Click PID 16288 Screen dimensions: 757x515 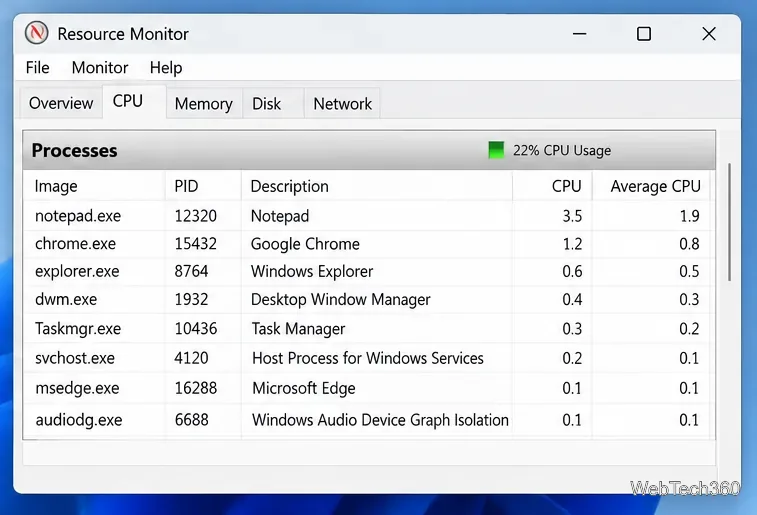click(x=196, y=388)
